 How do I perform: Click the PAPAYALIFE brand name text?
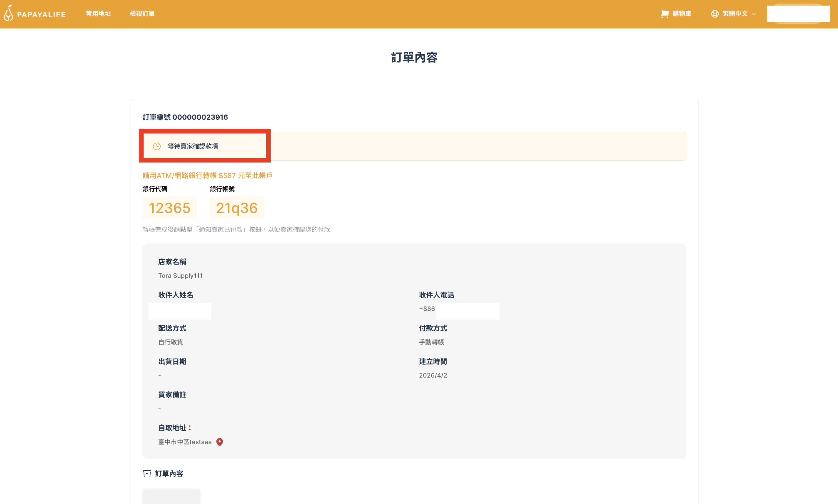(x=41, y=15)
